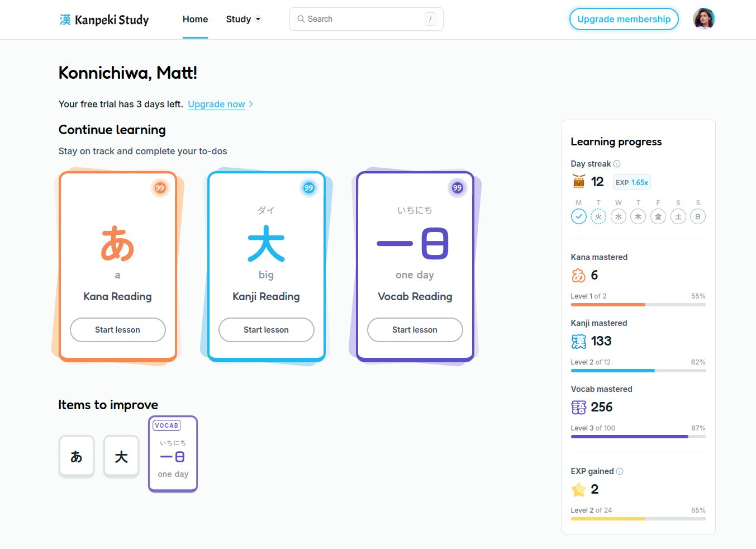This screenshot has height=549, width=756.
Task: Click the EXP 1.65x multiplier badge
Action: [x=631, y=182]
